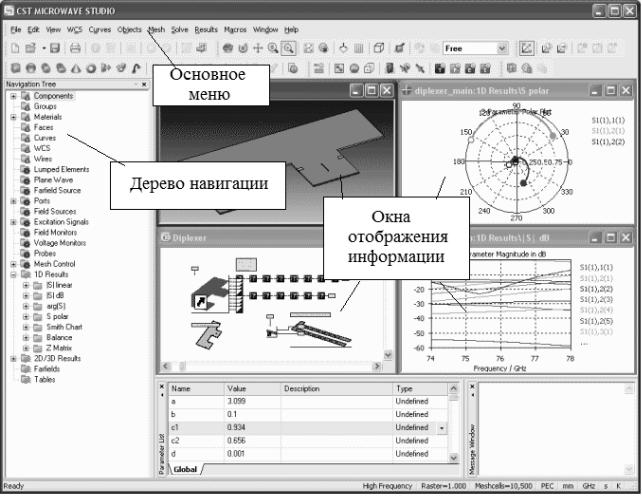Screen dimensions: 642x496
Task: Click the working coordinate system axis icon
Action: pos(344,48)
